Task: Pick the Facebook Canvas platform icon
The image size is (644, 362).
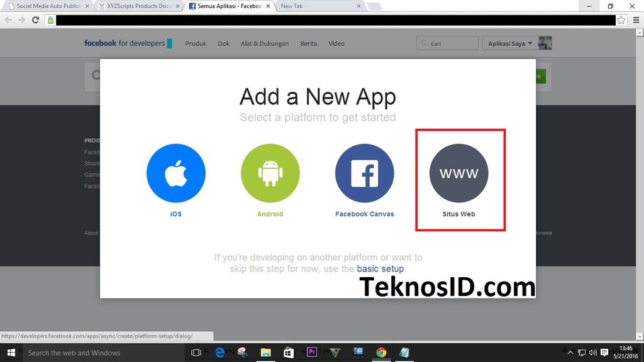Action: 364,173
